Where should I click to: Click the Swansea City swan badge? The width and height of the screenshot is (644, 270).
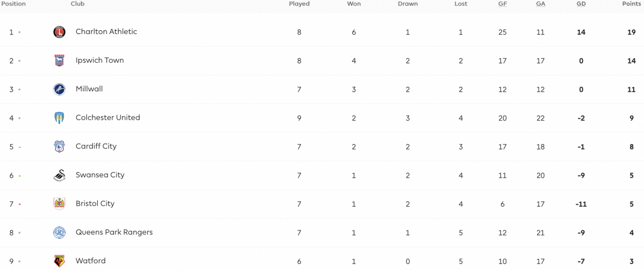(x=59, y=175)
